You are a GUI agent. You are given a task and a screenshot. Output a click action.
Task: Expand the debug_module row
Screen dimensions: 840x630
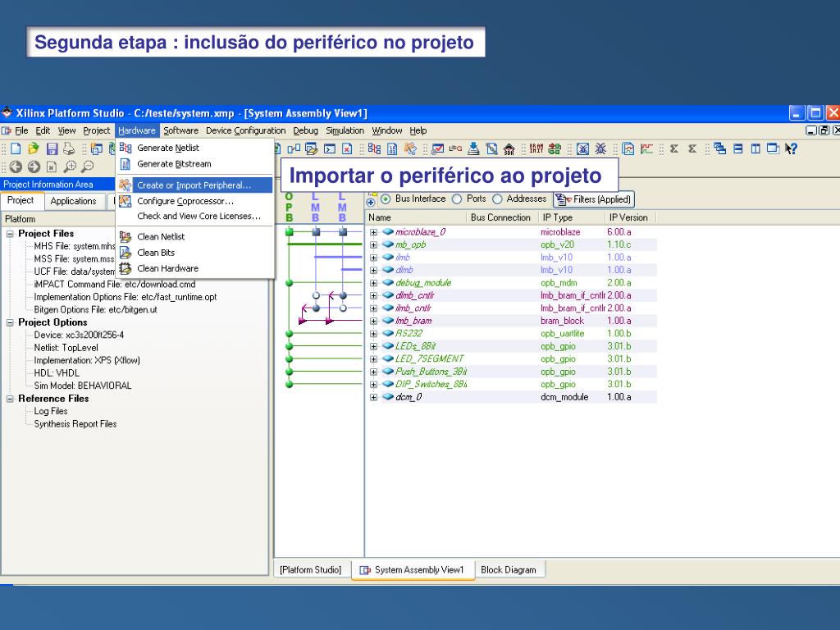click(x=373, y=283)
